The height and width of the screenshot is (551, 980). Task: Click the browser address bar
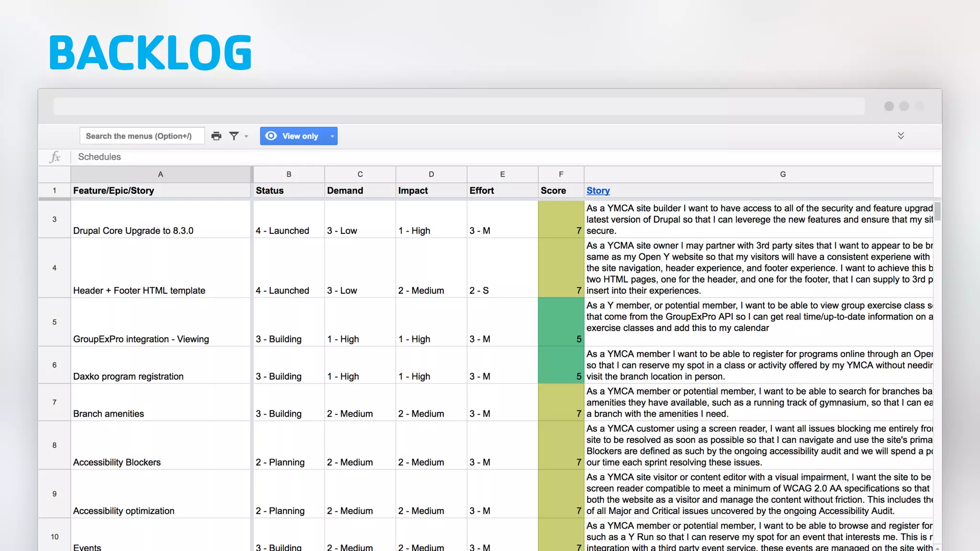459,106
